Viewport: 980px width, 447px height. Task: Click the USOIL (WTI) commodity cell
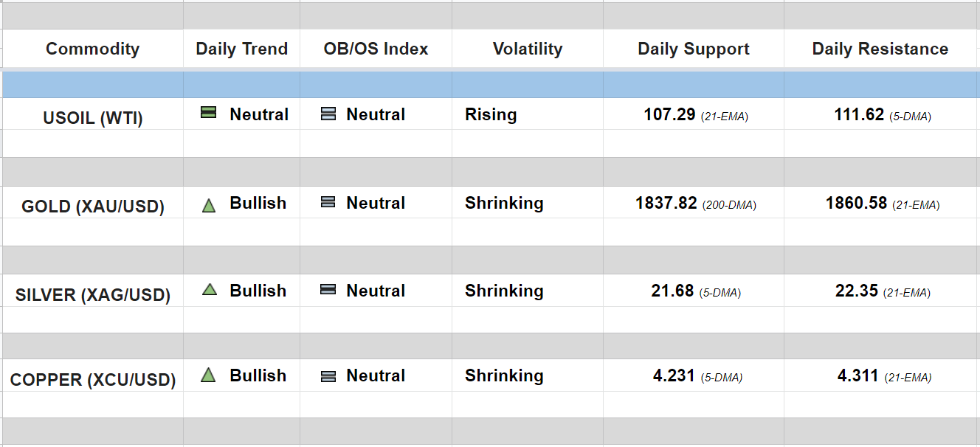tap(92, 118)
